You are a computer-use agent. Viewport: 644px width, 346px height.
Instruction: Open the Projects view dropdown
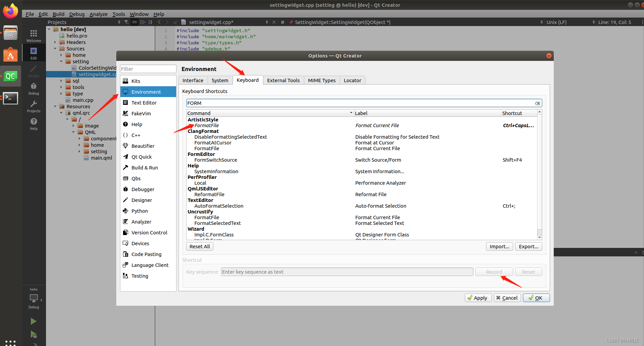coord(84,22)
